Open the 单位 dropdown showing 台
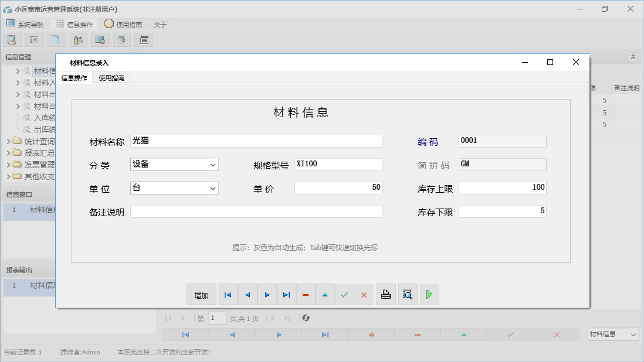The image size is (644, 362). (212, 187)
